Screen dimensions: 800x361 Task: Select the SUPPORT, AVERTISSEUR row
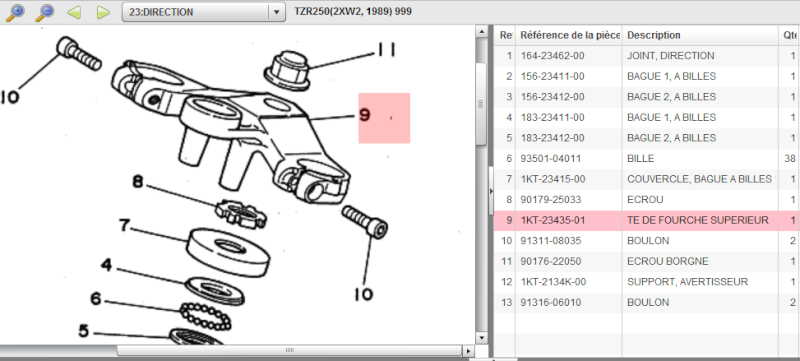646,282
